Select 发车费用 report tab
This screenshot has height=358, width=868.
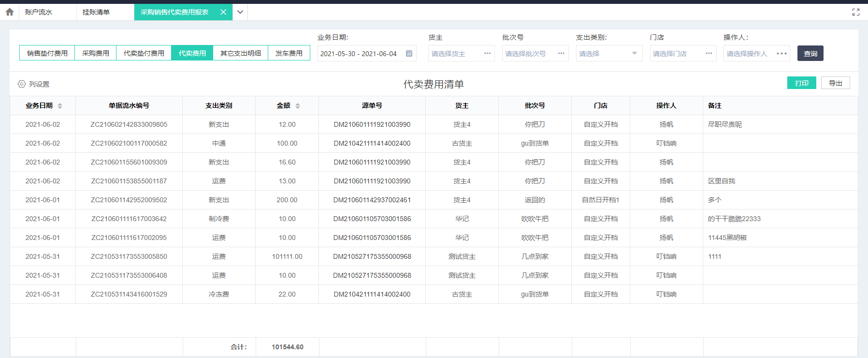coord(289,53)
